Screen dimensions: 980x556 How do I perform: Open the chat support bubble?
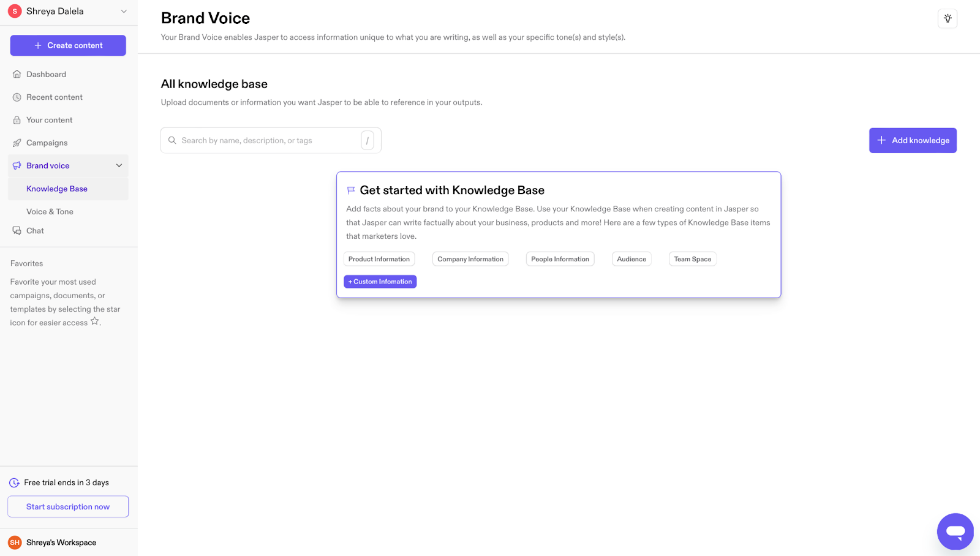955,531
